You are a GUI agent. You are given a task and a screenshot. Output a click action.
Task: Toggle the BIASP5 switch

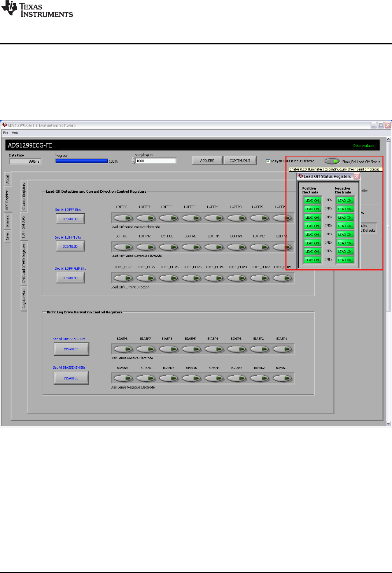(192, 349)
